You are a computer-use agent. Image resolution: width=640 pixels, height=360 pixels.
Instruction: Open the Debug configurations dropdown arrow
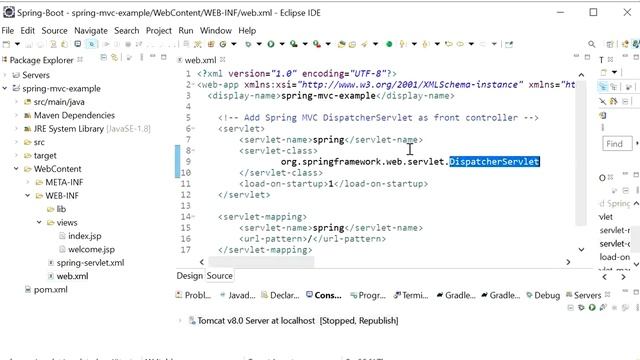[259, 44]
